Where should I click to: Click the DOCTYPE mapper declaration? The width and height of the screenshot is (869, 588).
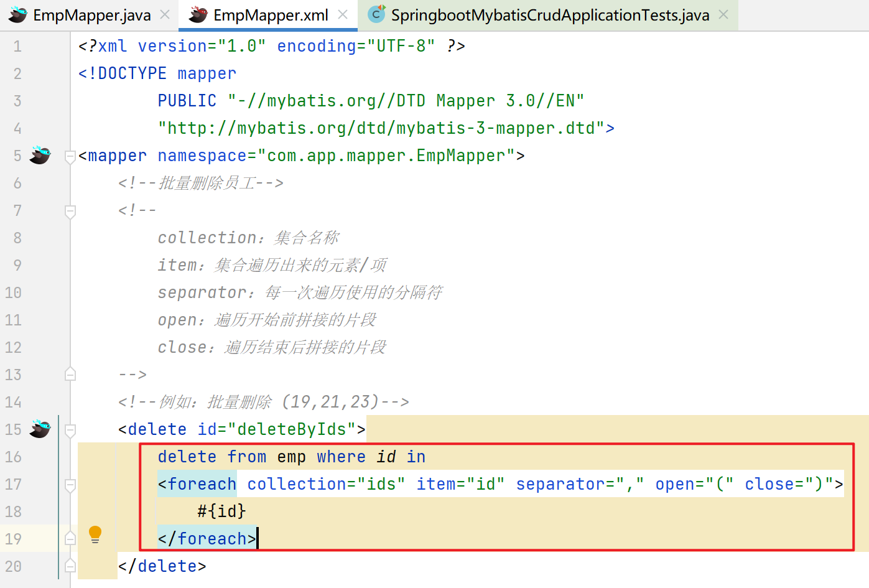click(157, 73)
